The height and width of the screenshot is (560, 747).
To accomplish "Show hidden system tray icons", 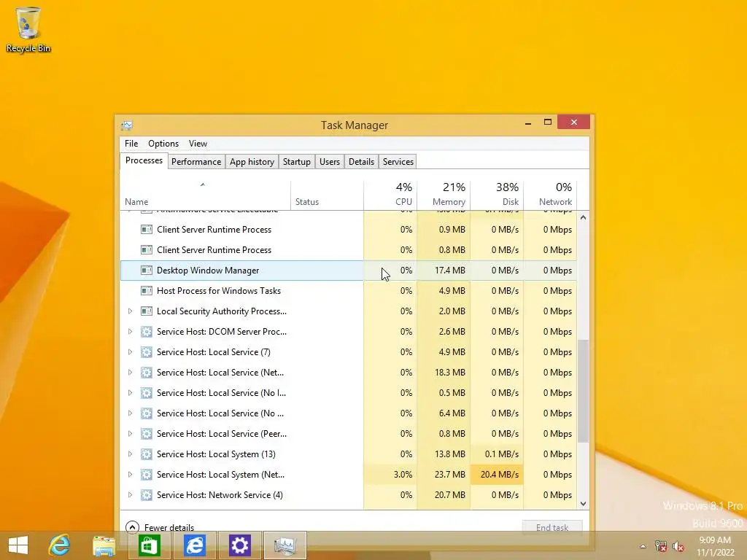I will [643, 546].
